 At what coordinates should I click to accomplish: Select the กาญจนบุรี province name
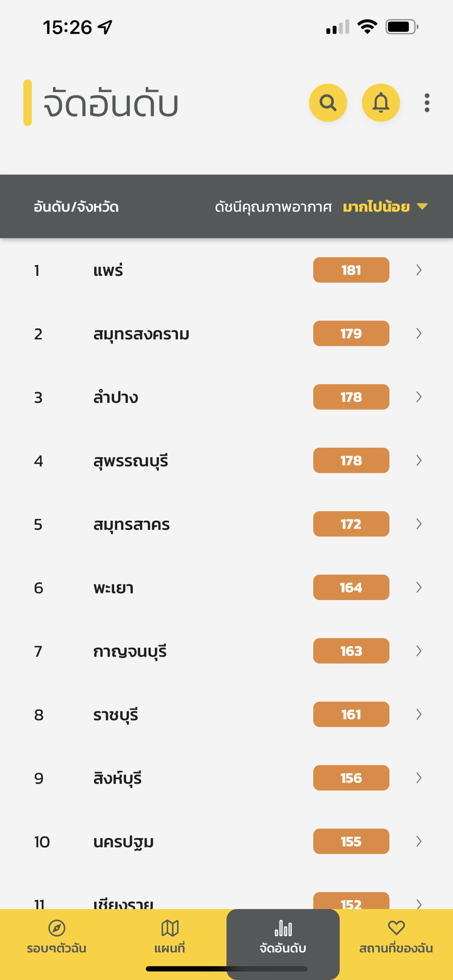tap(130, 652)
